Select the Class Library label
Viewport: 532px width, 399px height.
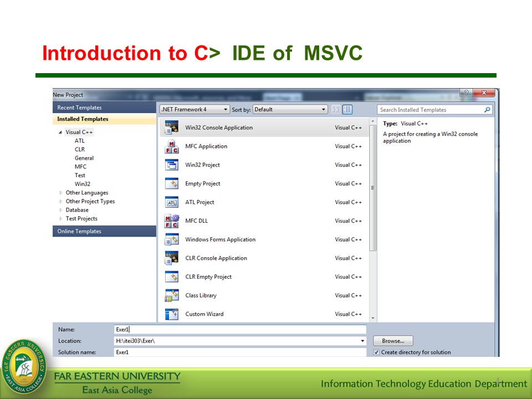201,295
